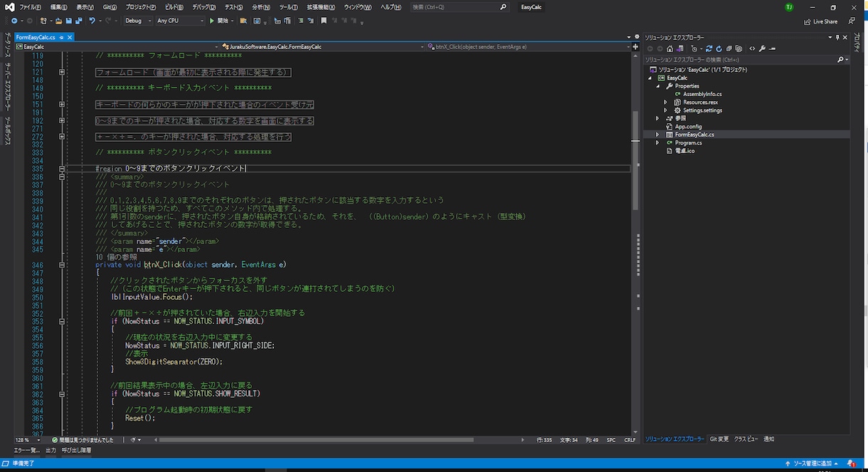
Task: Expand the collapsed region at line 151
Action: pos(63,105)
